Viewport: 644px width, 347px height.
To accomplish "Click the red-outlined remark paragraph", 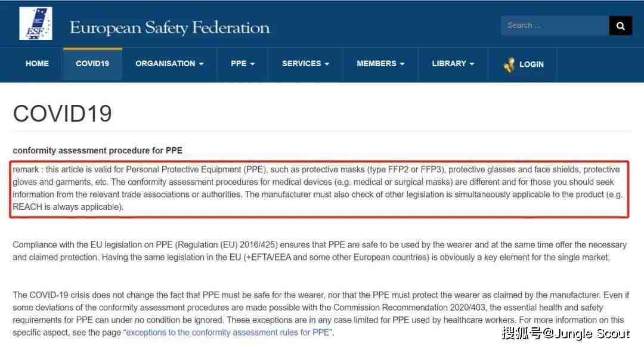I will click(319, 188).
